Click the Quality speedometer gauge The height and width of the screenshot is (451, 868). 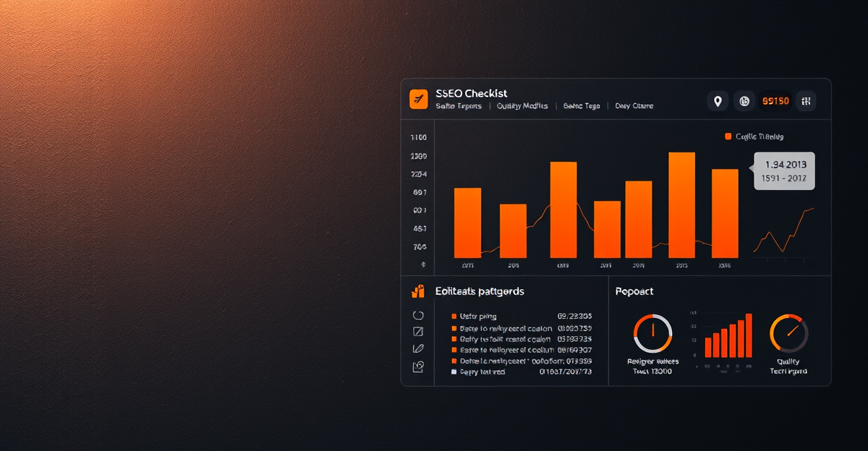pyautogui.click(x=788, y=333)
